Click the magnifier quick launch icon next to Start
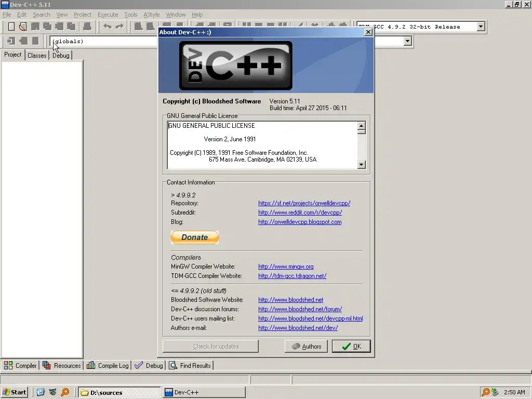532x399 pixels. pos(65,392)
